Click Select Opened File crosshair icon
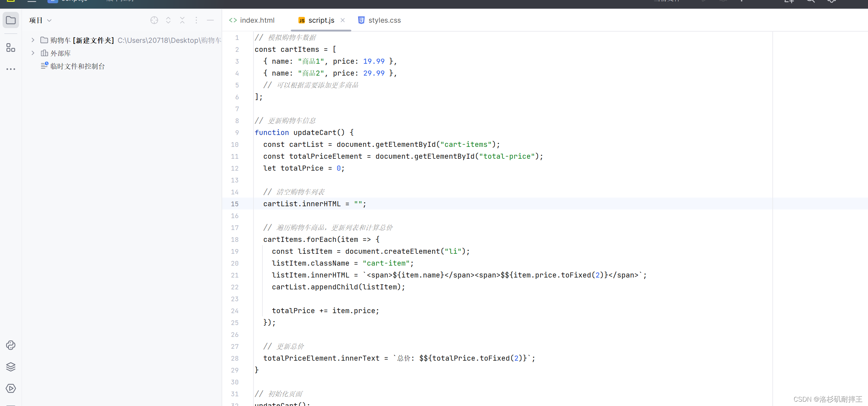The image size is (868, 406). click(154, 20)
